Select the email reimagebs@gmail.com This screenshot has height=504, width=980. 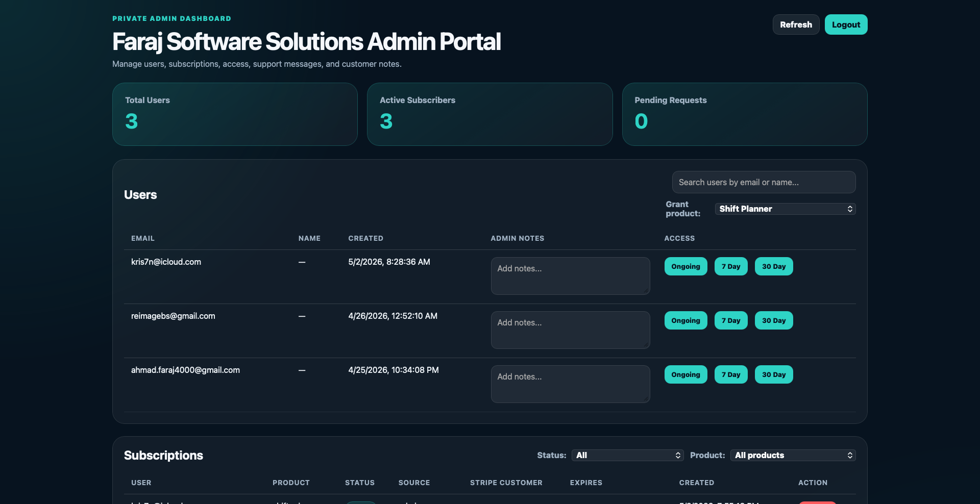173,316
